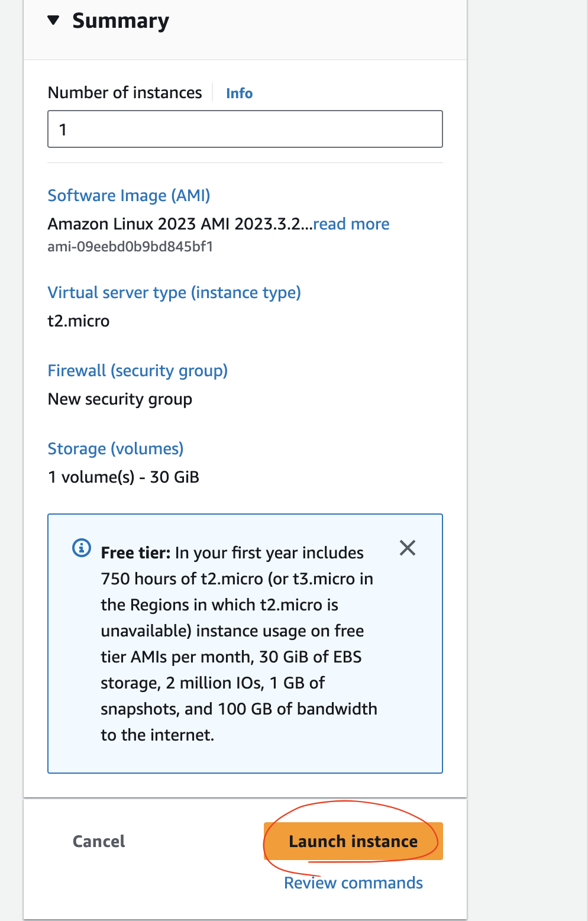The height and width of the screenshot is (921, 588).
Task: Dismiss the Free tier notice
Action: (x=408, y=548)
